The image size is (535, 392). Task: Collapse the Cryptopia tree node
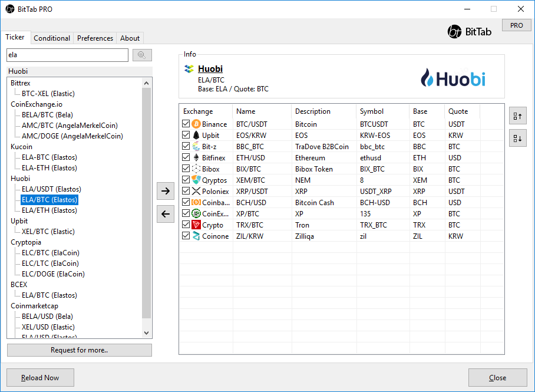26,242
